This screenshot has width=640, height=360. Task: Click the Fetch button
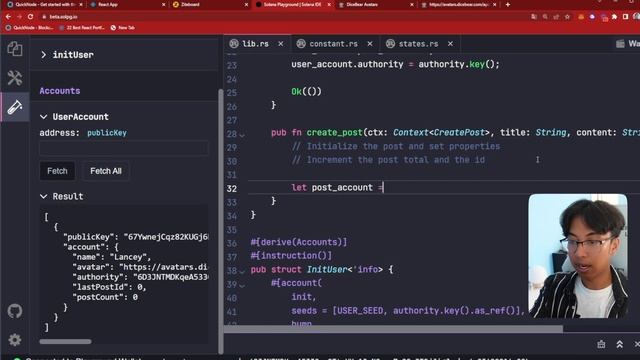tap(57, 171)
